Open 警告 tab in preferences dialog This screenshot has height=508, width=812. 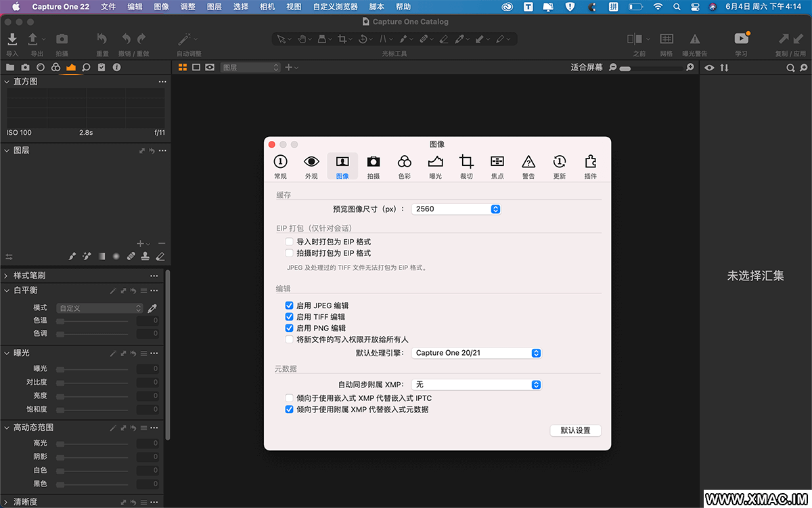pos(528,167)
